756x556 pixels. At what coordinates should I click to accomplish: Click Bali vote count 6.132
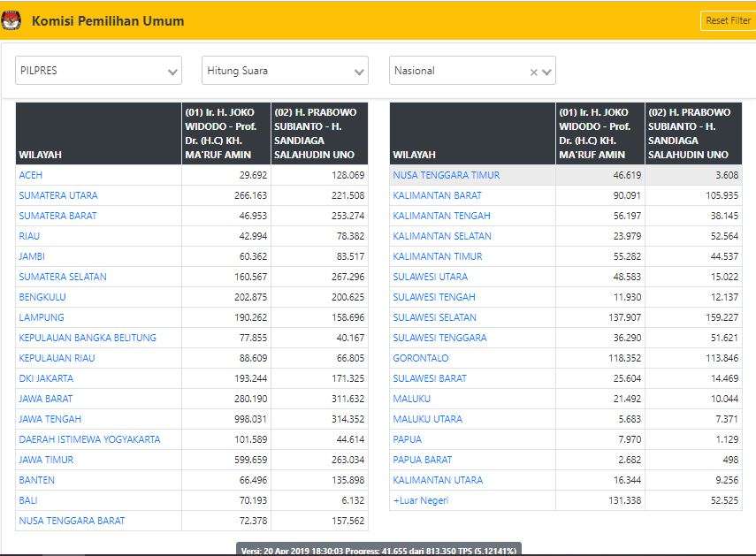353,500
